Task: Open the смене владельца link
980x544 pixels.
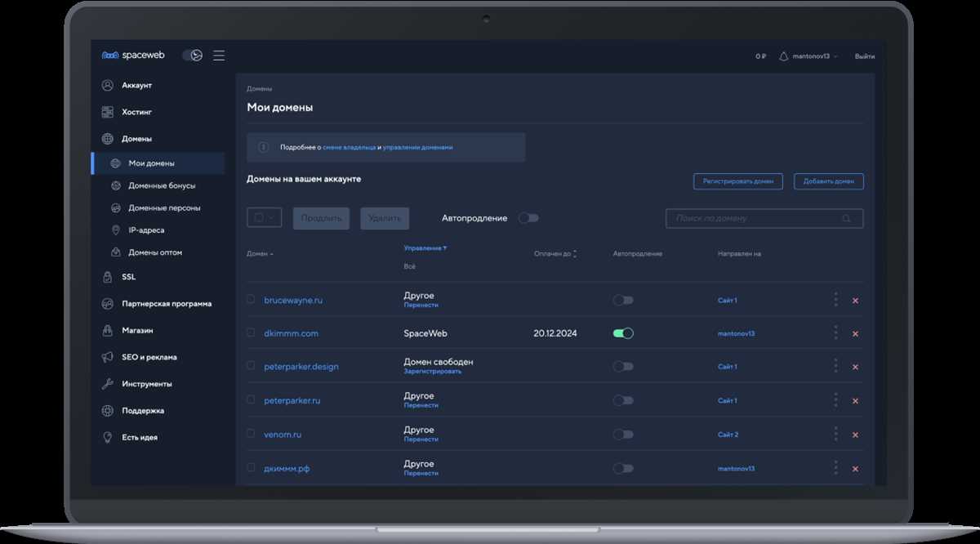Action: [x=350, y=148]
